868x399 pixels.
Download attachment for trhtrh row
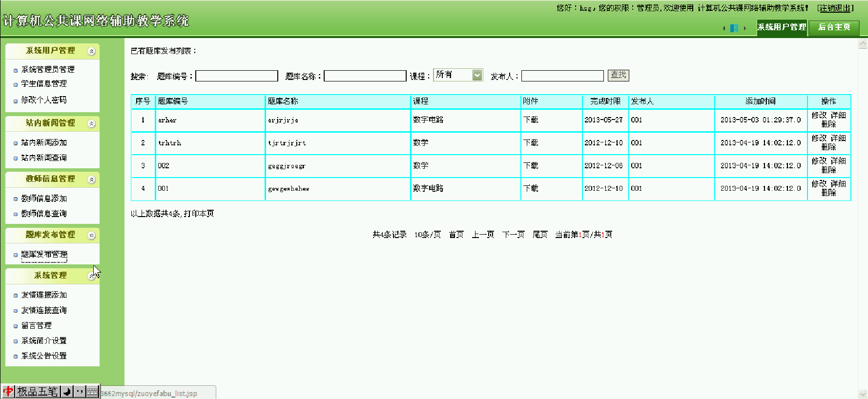tap(531, 143)
